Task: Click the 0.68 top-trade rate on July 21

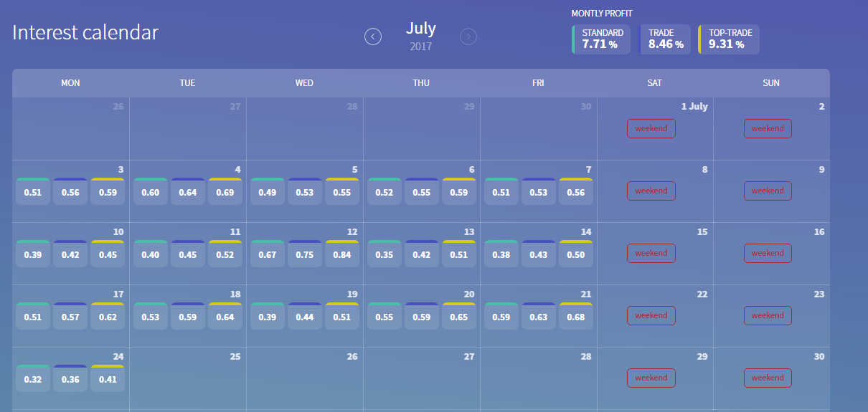Action: click(576, 317)
